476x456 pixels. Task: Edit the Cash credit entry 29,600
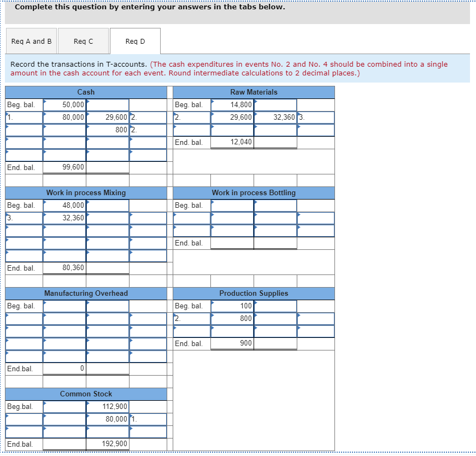(108, 117)
